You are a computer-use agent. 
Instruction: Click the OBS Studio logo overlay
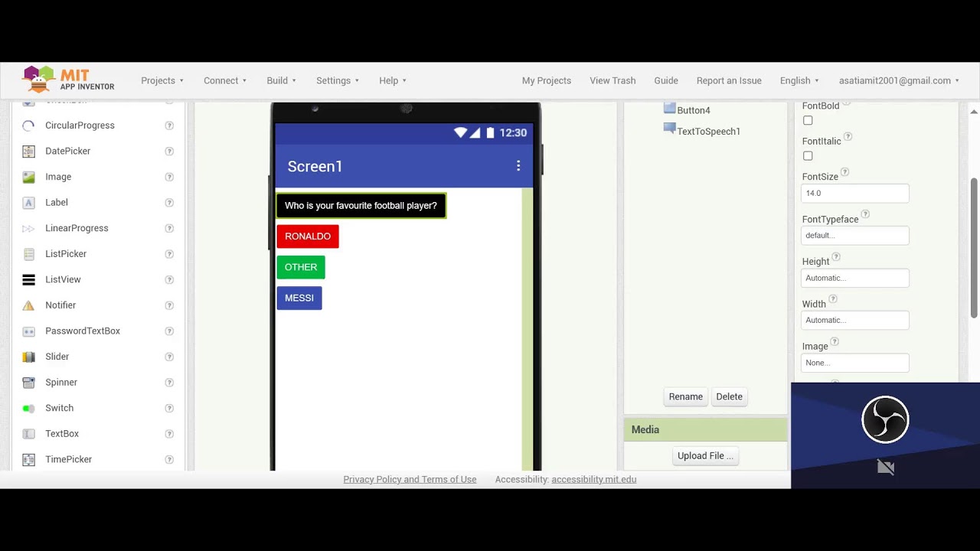pyautogui.click(x=885, y=419)
